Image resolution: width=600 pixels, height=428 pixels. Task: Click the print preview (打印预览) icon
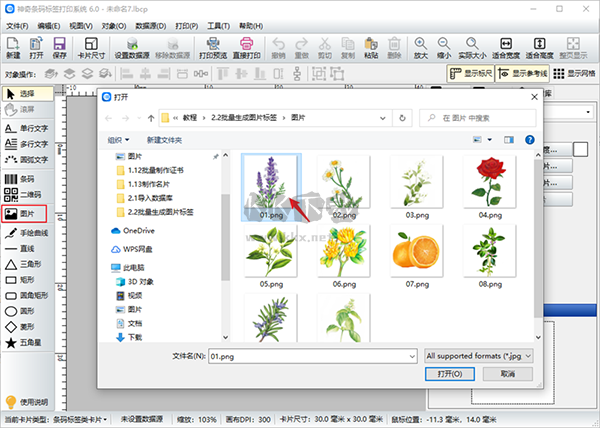pos(214,48)
